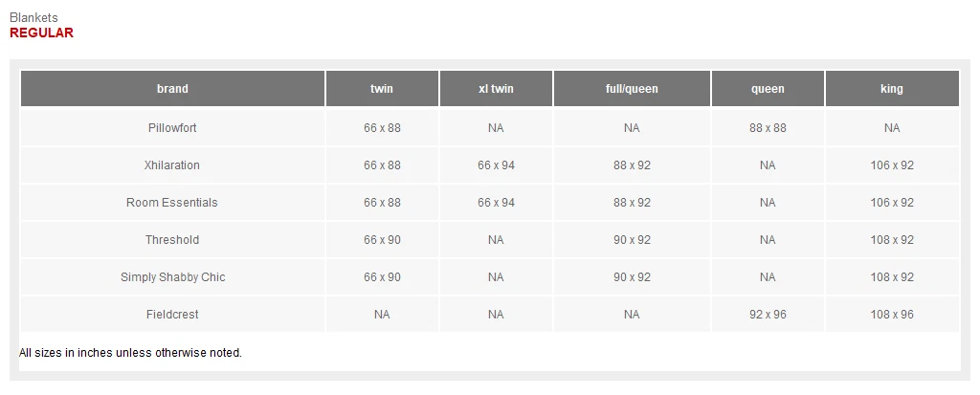
Task: Pick Xhilaration twin size "66 x 88"
Action: [x=382, y=165]
